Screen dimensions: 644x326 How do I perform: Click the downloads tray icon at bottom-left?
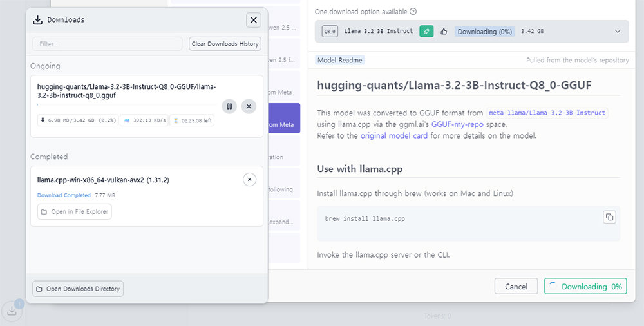point(12,310)
